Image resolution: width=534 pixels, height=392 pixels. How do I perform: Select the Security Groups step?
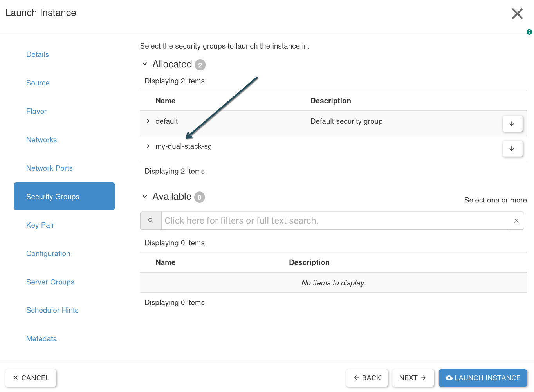pos(64,196)
